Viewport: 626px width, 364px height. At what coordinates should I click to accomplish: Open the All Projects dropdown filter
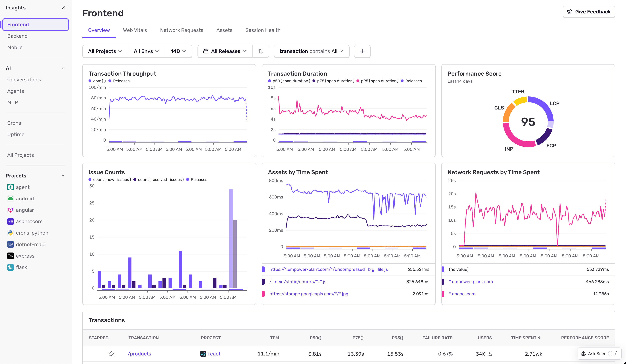tap(105, 51)
